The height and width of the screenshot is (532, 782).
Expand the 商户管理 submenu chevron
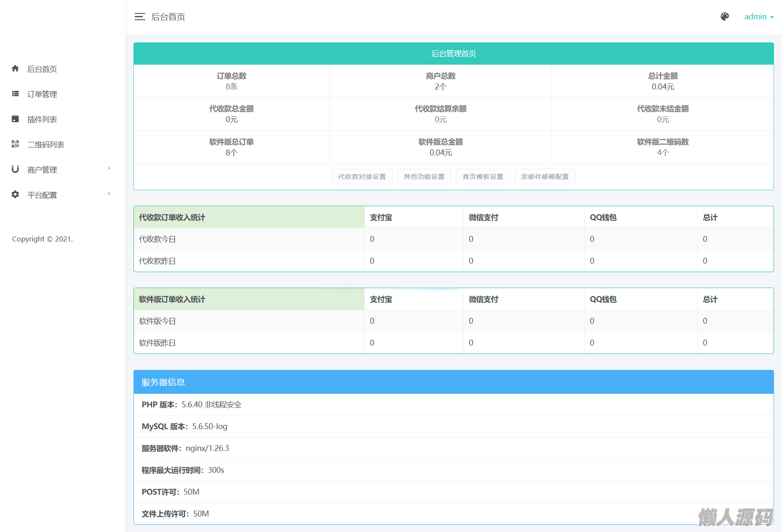pos(109,169)
